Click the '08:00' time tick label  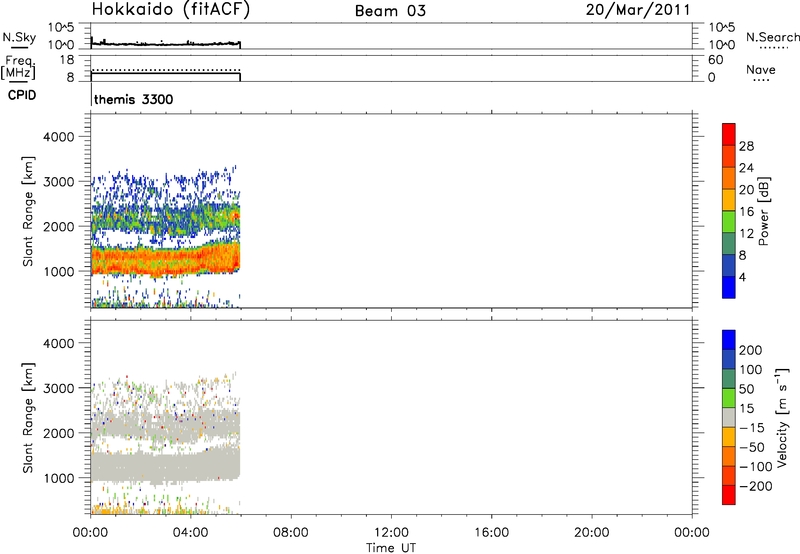[x=291, y=533]
